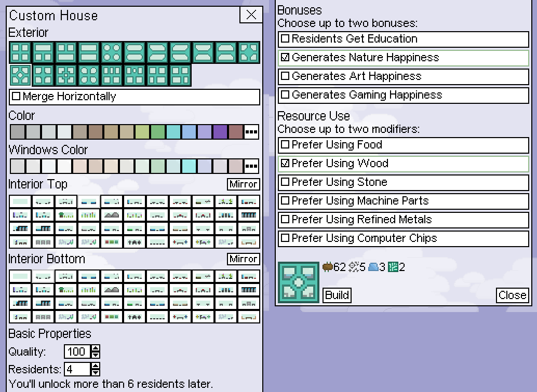
Task: Choose the exterior with two pill-shaped windows
Action: coord(135,52)
